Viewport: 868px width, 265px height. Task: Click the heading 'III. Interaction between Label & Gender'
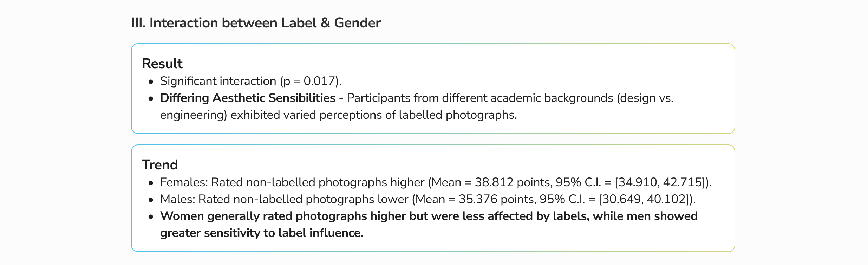[x=256, y=23]
